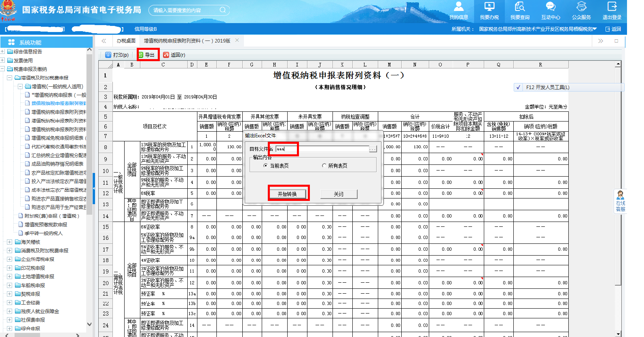The height and width of the screenshot is (337, 644).
Task: Expand the 海关稽核 tree folder
Action: coord(9,242)
